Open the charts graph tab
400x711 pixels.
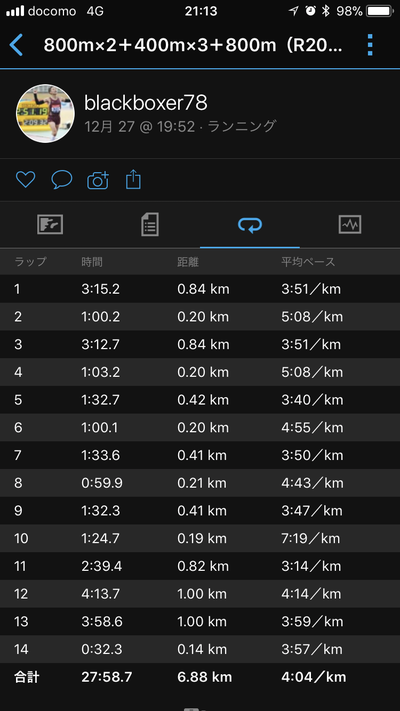click(x=350, y=224)
